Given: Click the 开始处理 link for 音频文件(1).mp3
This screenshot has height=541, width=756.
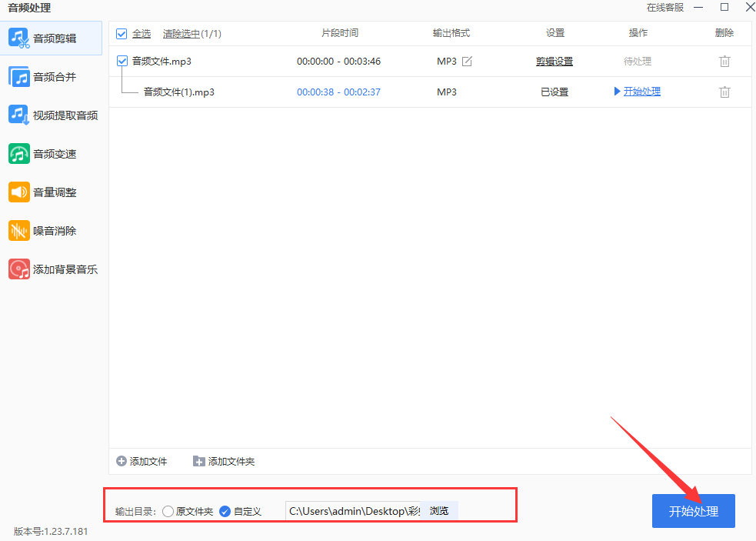Looking at the screenshot, I should (641, 92).
